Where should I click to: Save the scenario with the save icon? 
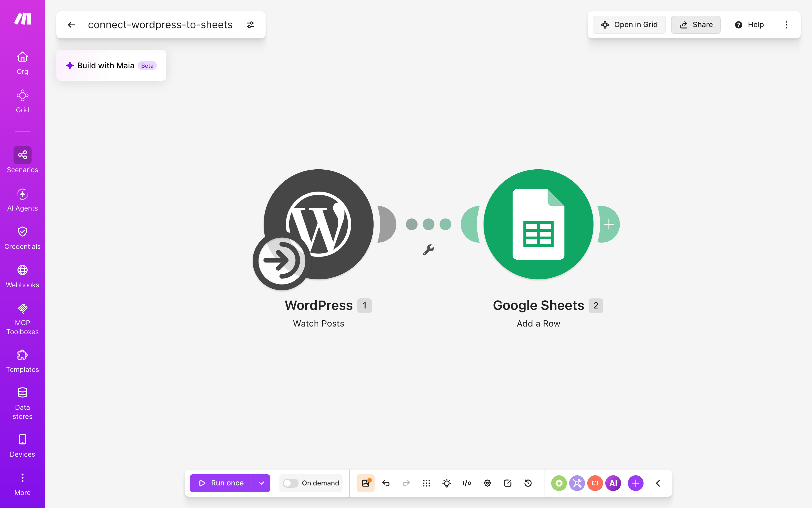[x=365, y=483]
